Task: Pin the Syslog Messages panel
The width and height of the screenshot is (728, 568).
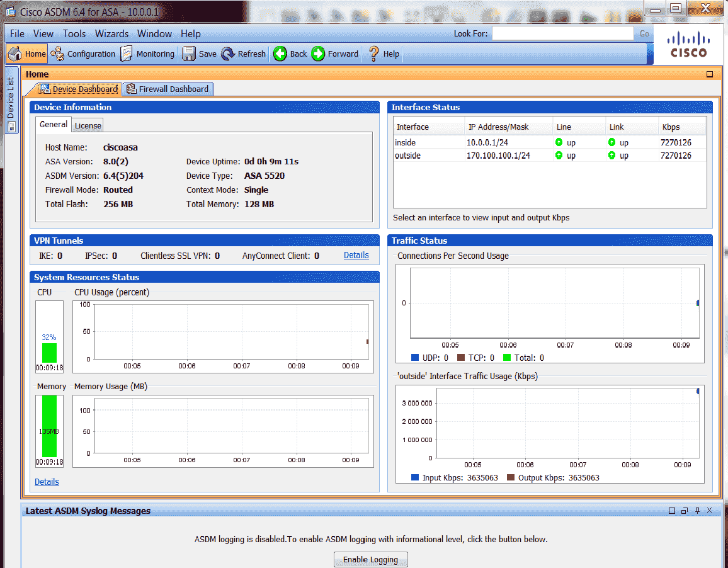Action: (x=697, y=511)
